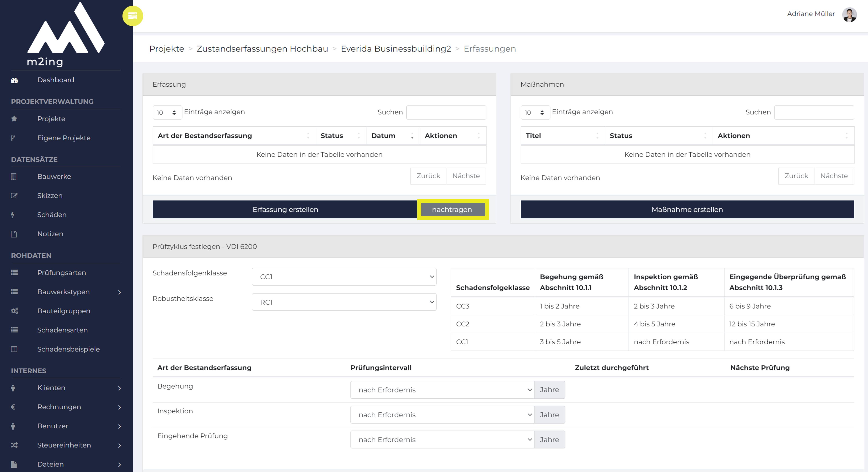Image resolution: width=868 pixels, height=472 pixels.
Task: Open Everida Businessbuilding2 breadcrumb link
Action: [x=396, y=49]
